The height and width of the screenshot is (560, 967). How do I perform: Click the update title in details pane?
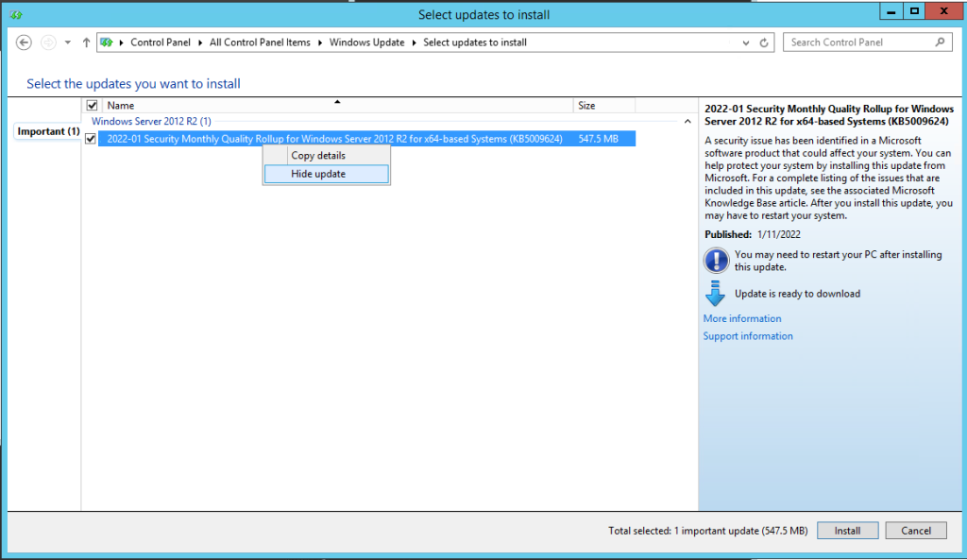(x=829, y=115)
